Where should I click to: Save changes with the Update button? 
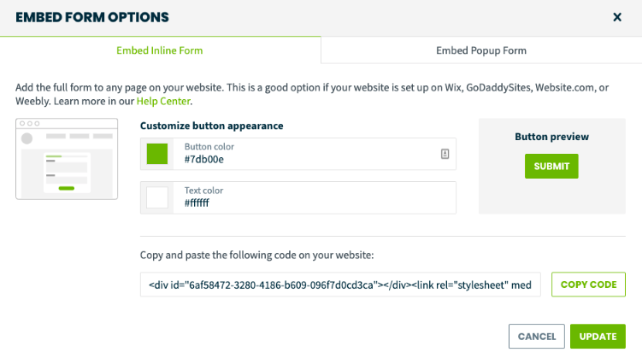(598, 337)
